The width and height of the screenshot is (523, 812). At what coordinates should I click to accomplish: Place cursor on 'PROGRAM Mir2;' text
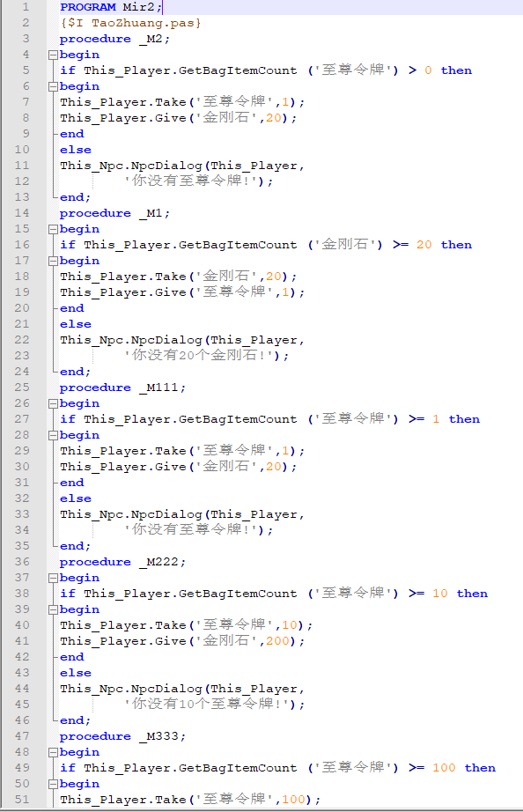(x=111, y=7)
